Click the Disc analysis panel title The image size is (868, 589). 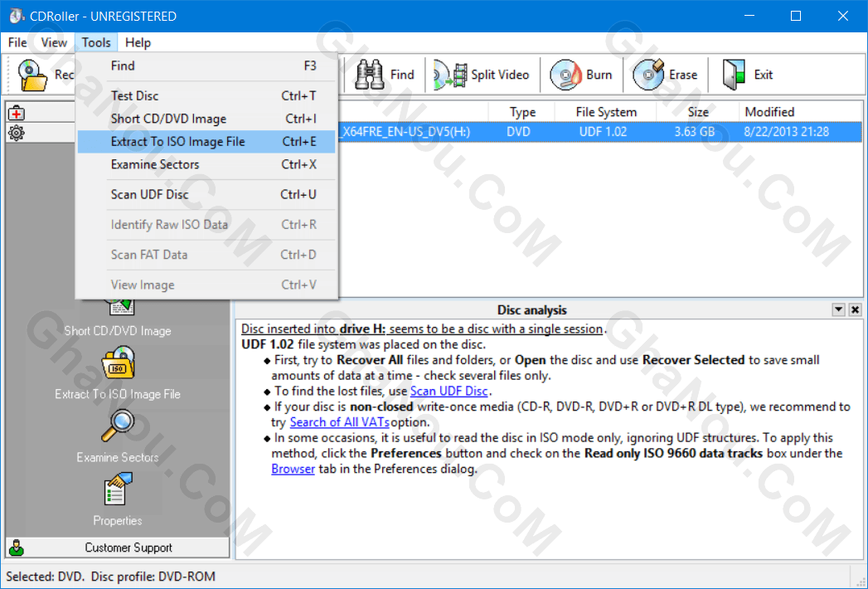click(x=532, y=310)
